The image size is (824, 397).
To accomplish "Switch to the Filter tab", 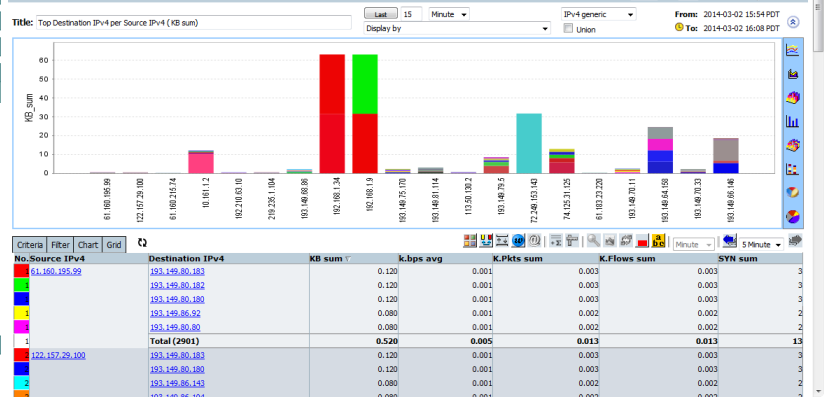I will coord(60,245).
